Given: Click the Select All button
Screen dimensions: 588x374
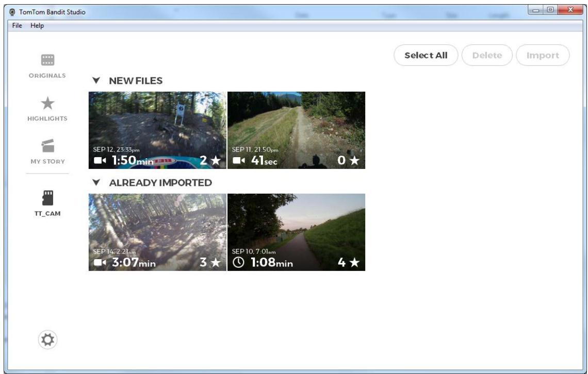Looking at the screenshot, I should (x=426, y=55).
